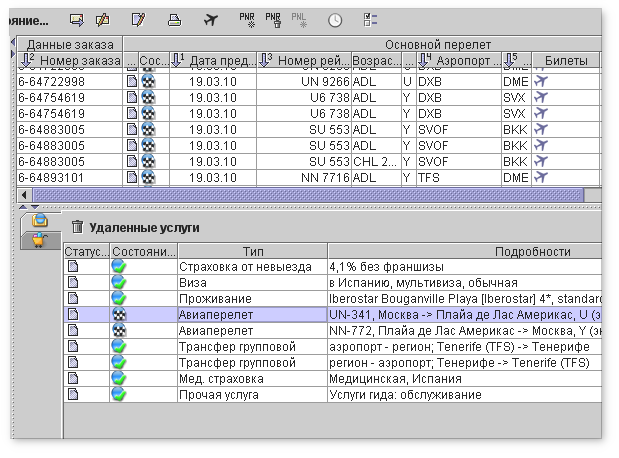The width and height of the screenshot is (619, 458).
Task: Click the trash icon beside Удаленные услуги
Action: coord(77,227)
